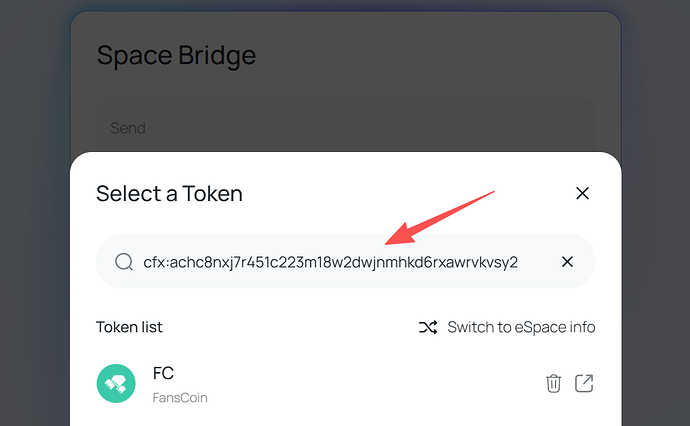
Task: Open FC token in external explorer
Action: pos(584,383)
